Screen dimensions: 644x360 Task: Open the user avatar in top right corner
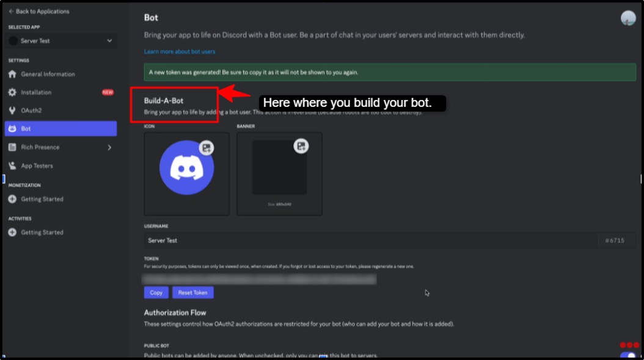[628, 19]
